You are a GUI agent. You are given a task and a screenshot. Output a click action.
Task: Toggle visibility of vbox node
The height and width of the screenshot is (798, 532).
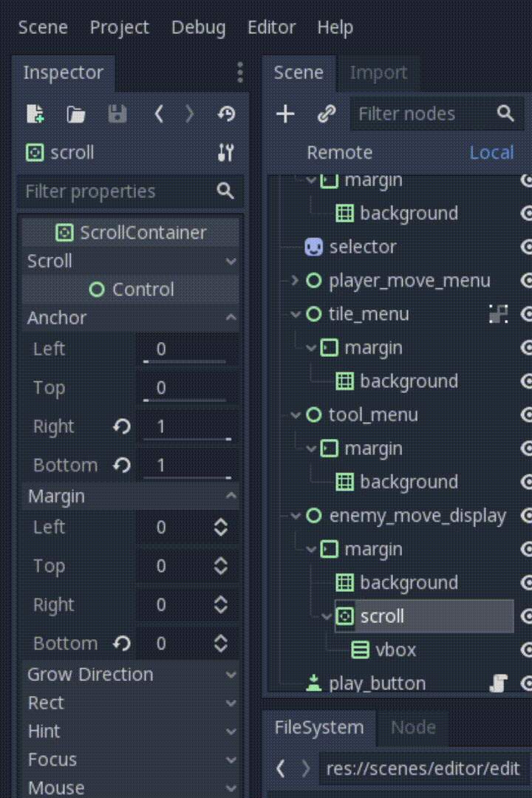pyautogui.click(x=526, y=650)
